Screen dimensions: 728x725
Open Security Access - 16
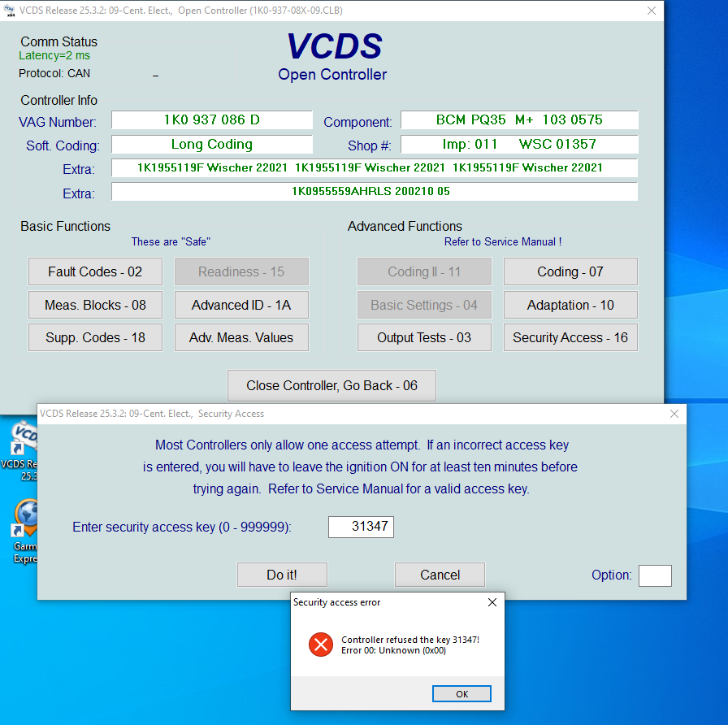click(570, 337)
